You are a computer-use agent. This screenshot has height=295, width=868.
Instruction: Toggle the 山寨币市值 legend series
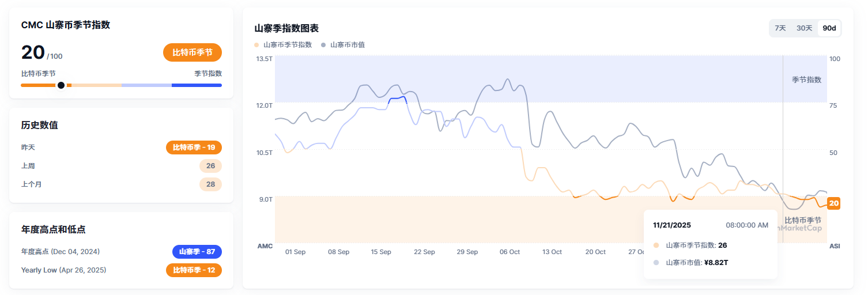tap(347, 45)
